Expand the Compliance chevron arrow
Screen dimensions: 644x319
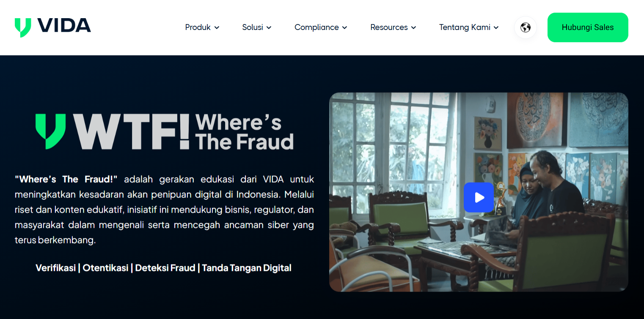(344, 27)
